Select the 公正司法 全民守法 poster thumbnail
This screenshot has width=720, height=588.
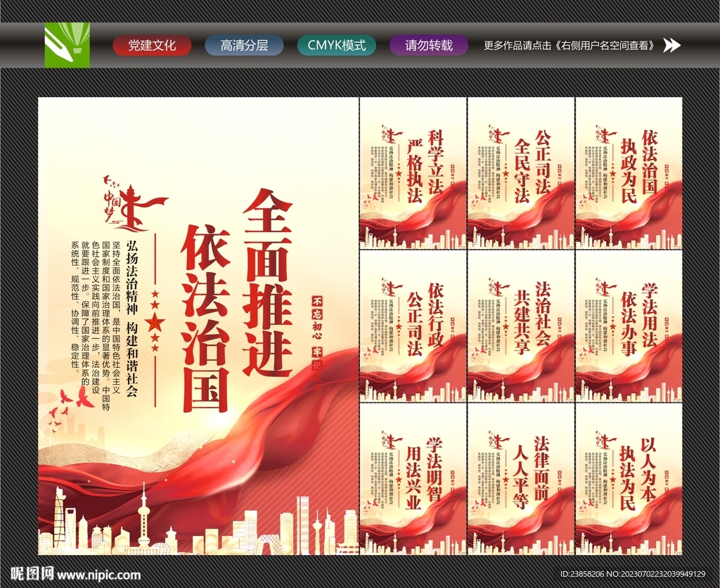pyautogui.click(x=521, y=173)
